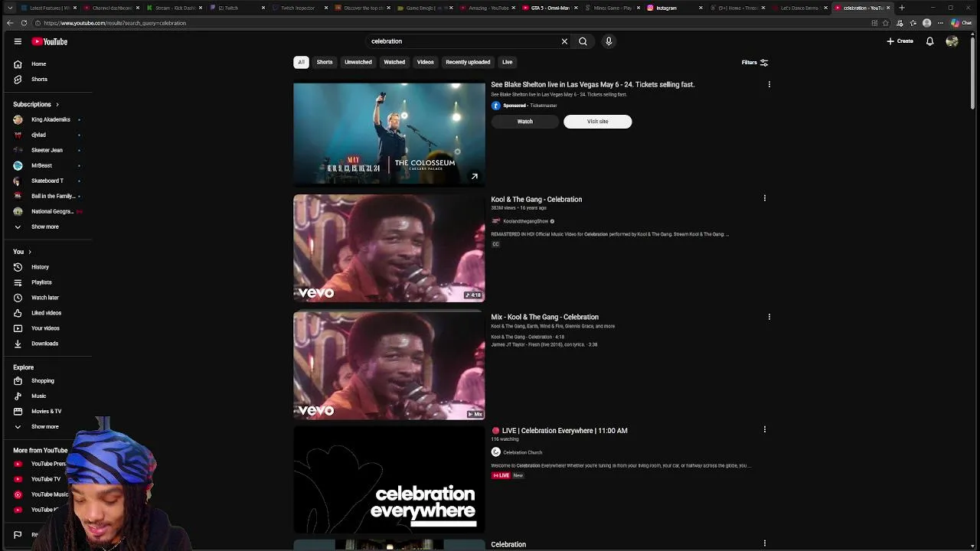Open action menu for Kool & The Gang video
The width and height of the screenshot is (980, 551).
pos(764,199)
